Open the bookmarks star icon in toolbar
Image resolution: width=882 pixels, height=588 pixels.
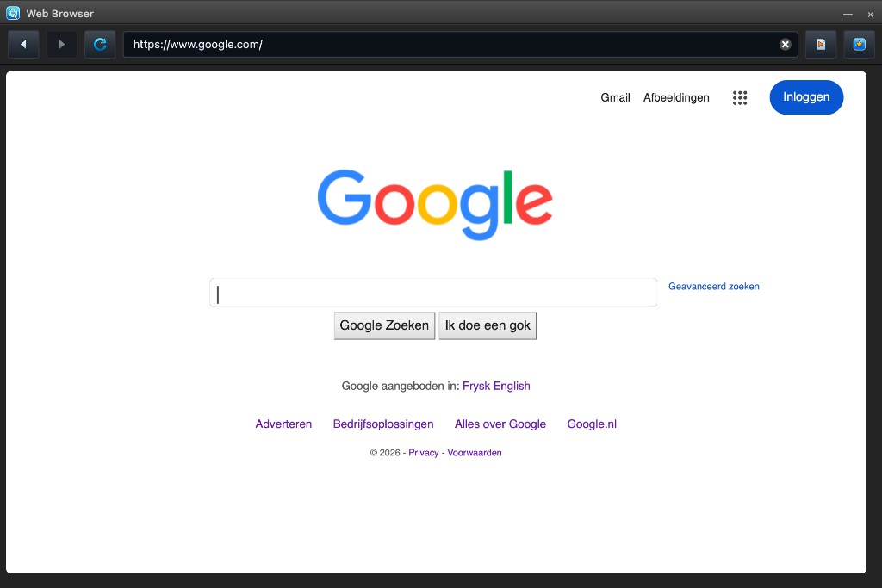pos(859,45)
